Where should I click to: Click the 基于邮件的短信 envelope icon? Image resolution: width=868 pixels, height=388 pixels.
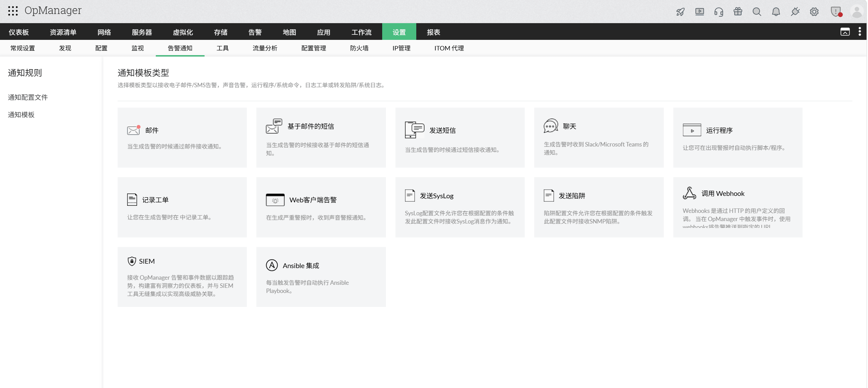(274, 126)
